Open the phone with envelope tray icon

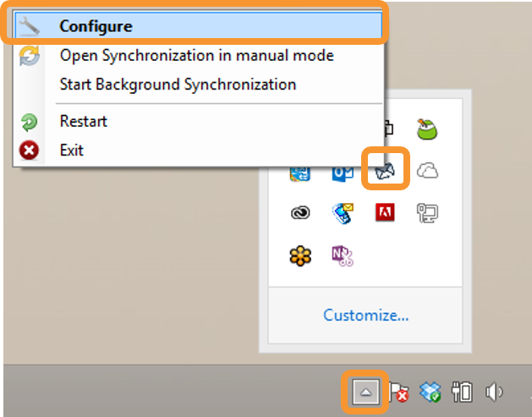343,213
